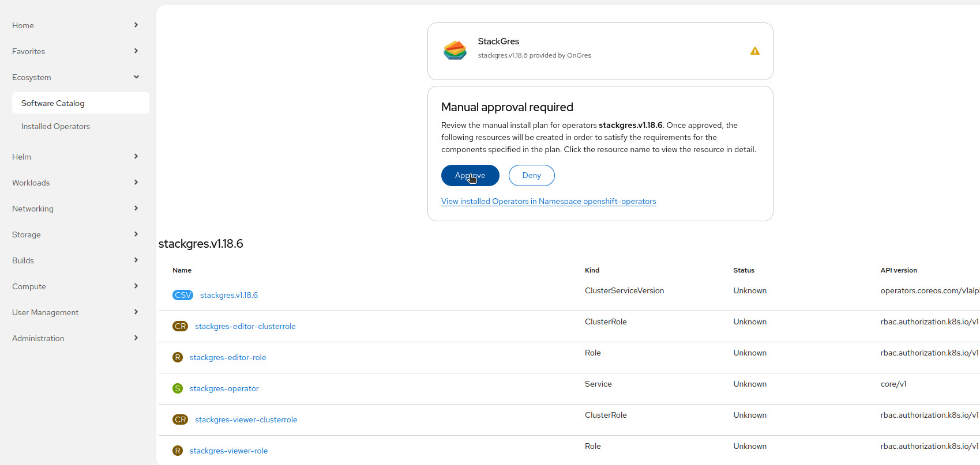Open the stackgres-viewer-clusterrole resource link

[x=246, y=419]
